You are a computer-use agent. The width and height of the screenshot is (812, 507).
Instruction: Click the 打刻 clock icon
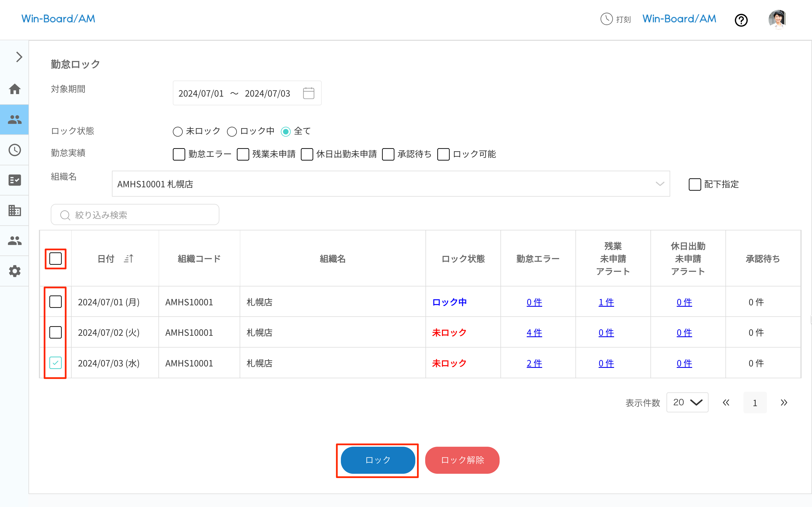[606, 19]
